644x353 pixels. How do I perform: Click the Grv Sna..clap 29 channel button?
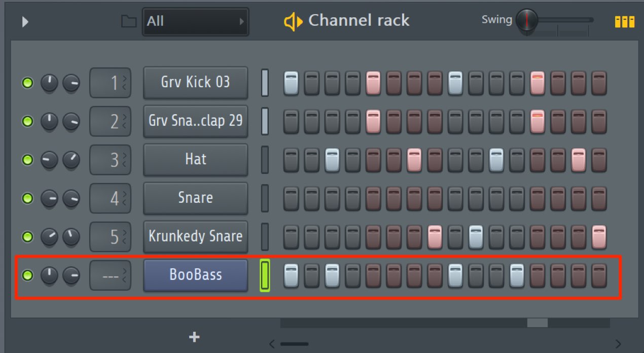coord(196,121)
